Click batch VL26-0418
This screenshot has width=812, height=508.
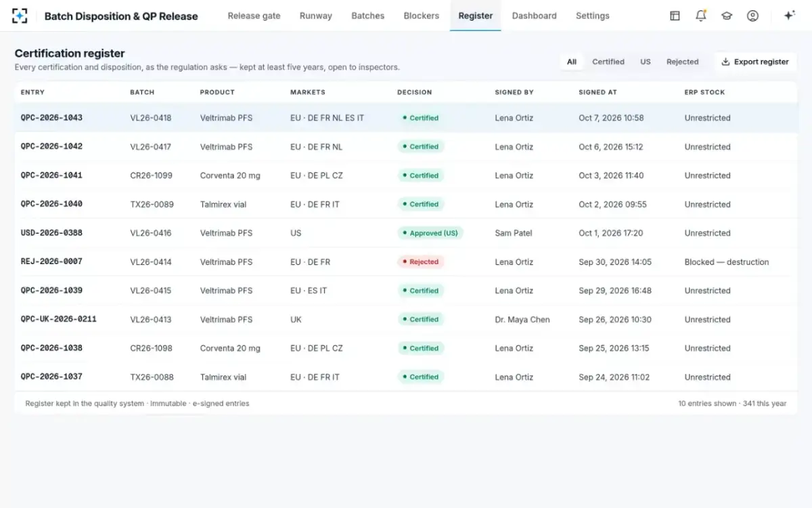151,118
